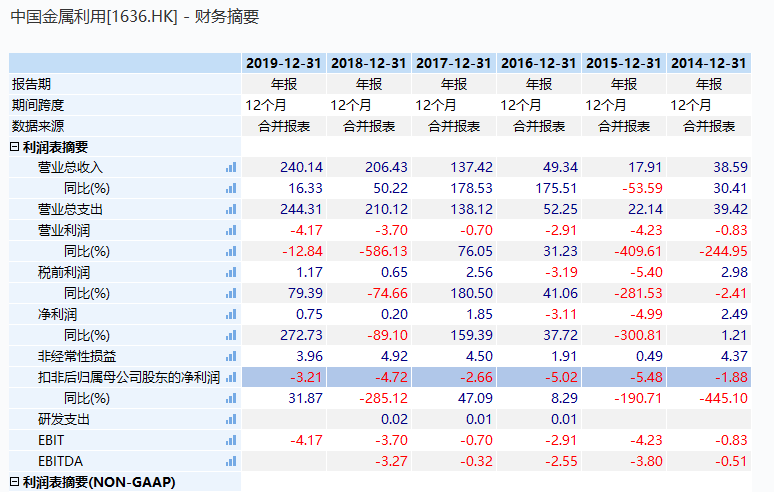Screen dimensions: 774x492
Task: Click the -586.13 operating profit growth cell
Action: point(383,251)
